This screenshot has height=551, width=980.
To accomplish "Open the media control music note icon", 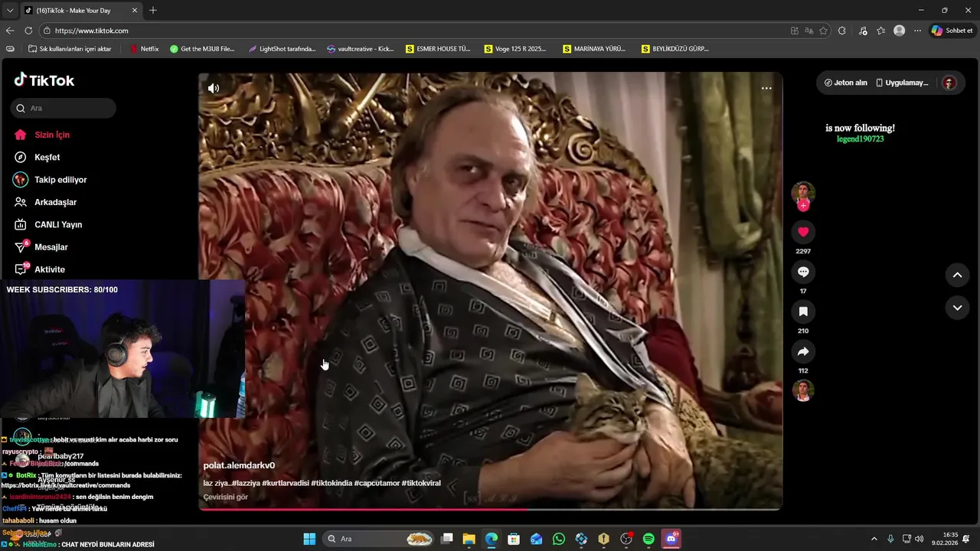I will coord(863,31).
